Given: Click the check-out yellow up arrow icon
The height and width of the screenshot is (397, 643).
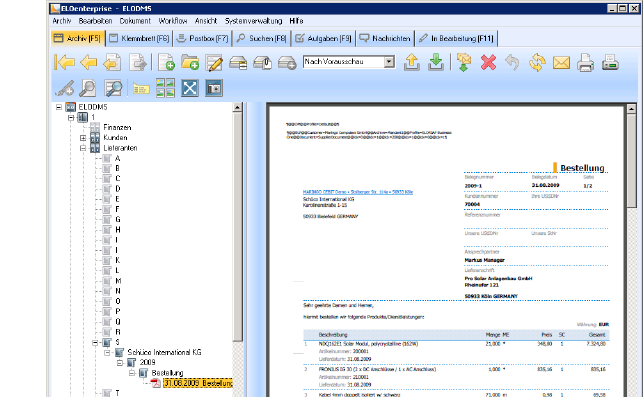Looking at the screenshot, I should tap(411, 62).
